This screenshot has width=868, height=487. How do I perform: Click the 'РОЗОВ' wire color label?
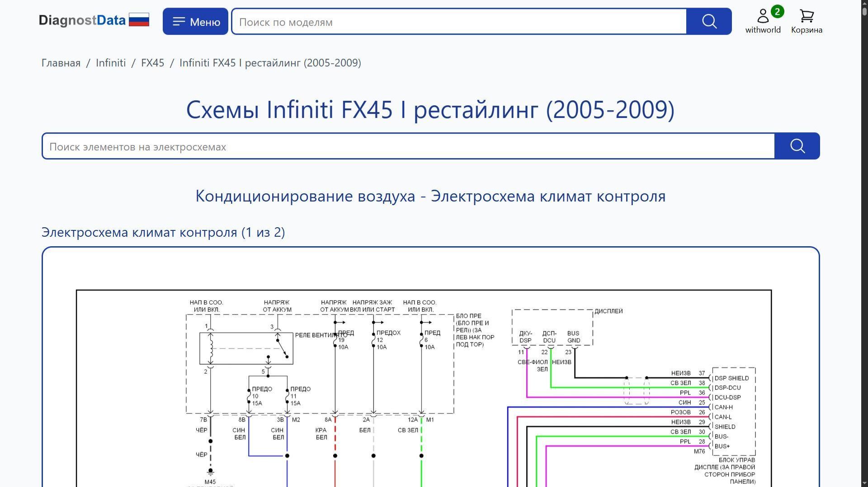point(681,412)
